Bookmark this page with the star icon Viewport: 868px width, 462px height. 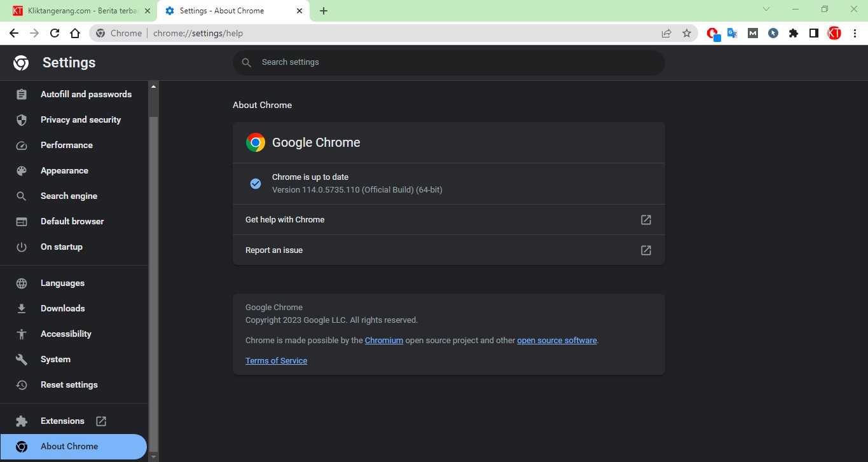point(687,33)
